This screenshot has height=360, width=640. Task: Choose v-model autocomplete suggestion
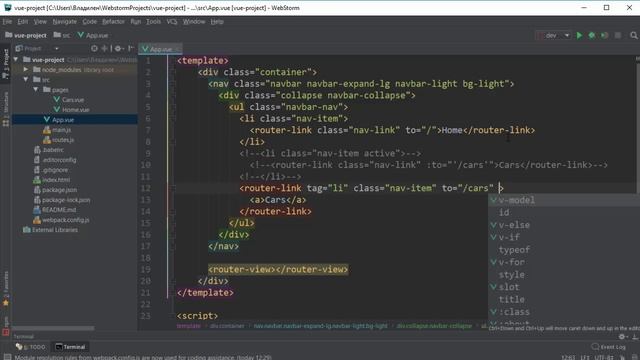564,200
